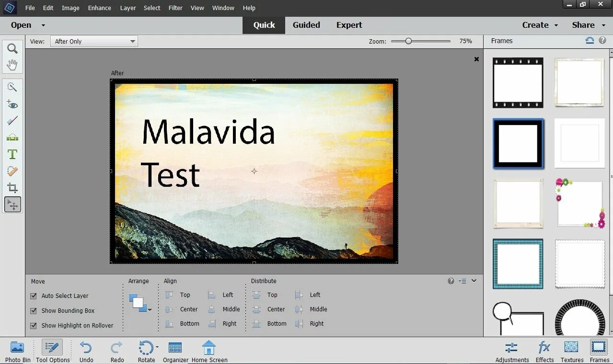Select the Straighten tool
The image size is (613, 364).
tap(12, 137)
